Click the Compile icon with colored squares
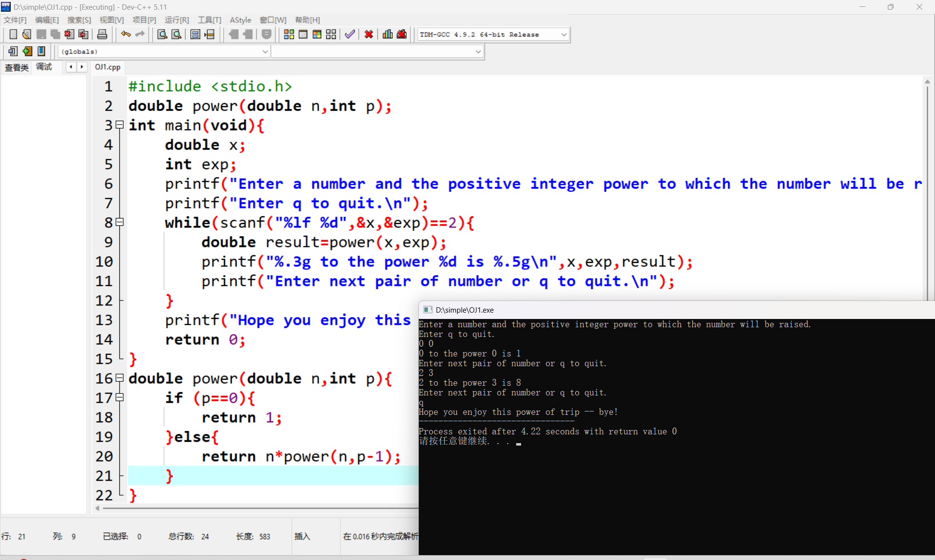This screenshot has height=560, width=935. [x=289, y=34]
